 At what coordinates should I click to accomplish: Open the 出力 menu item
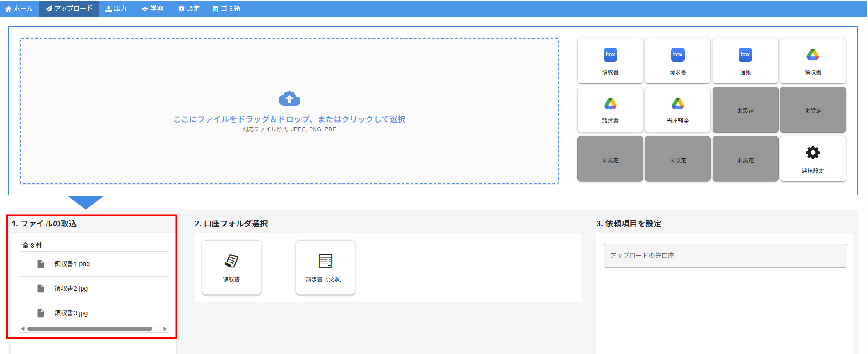tap(116, 9)
